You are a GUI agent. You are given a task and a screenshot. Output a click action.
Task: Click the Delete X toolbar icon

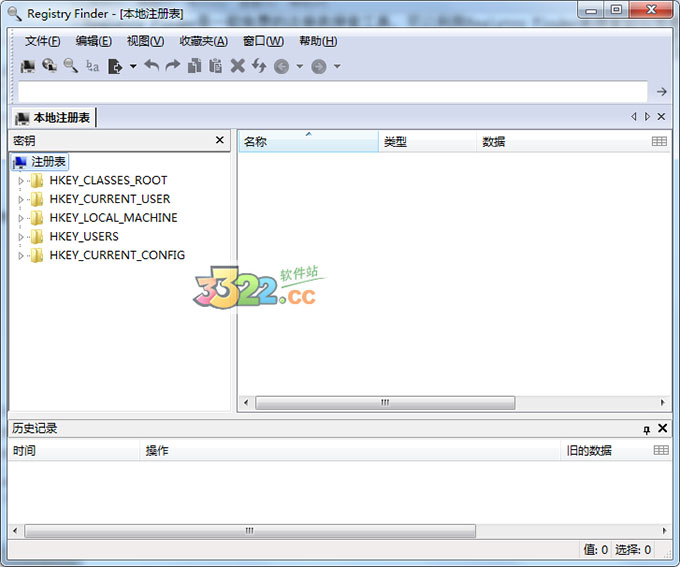coord(237,66)
